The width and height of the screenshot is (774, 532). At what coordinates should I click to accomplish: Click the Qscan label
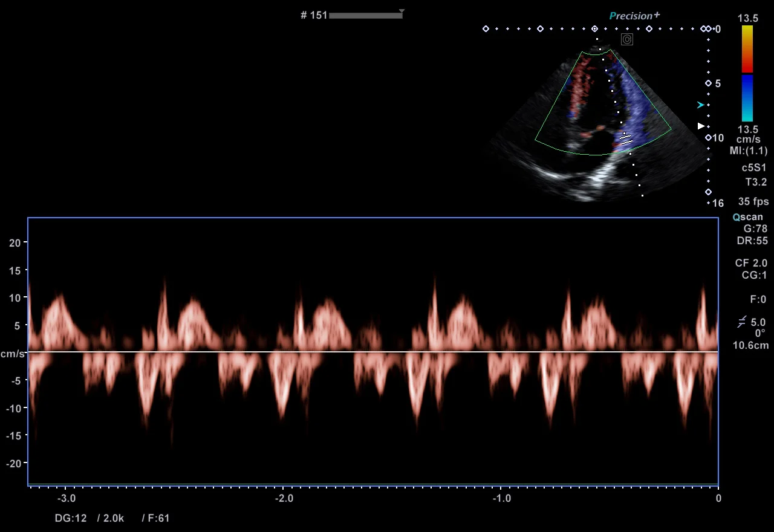(x=748, y=217)
